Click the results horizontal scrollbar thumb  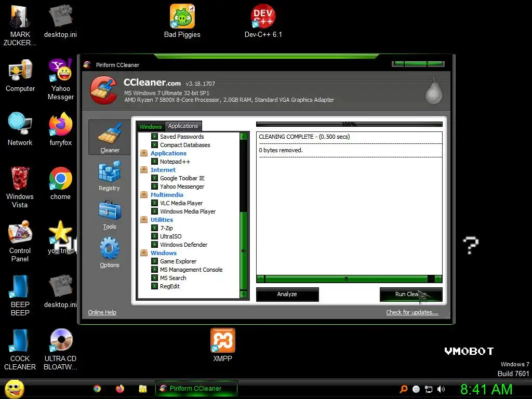click(345, 278)
